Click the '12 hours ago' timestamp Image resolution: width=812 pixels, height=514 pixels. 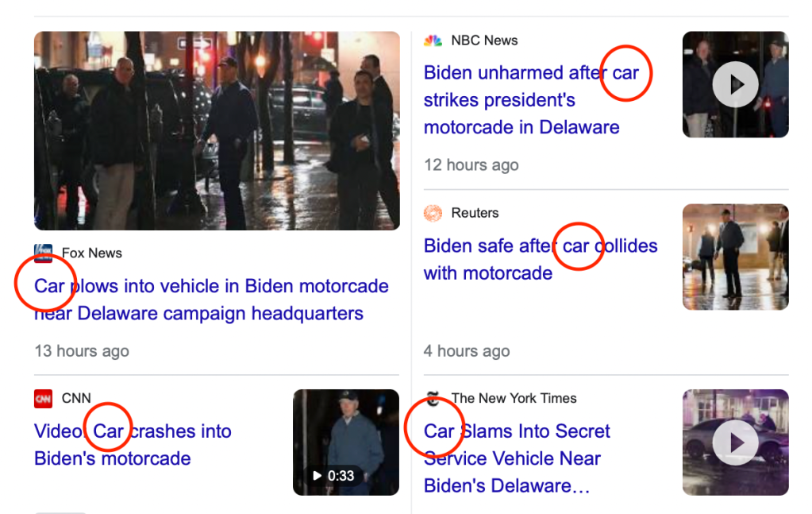click(471, 164)
